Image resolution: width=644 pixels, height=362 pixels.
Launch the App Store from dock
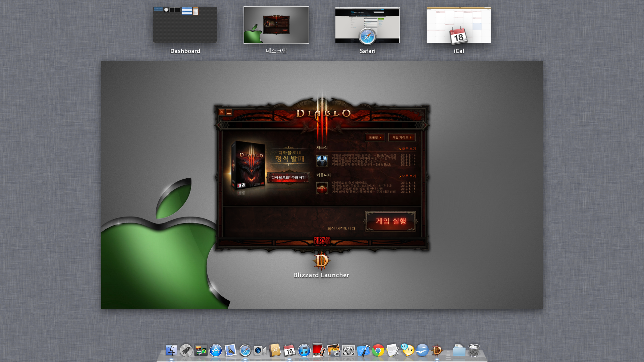coord(216,351)
